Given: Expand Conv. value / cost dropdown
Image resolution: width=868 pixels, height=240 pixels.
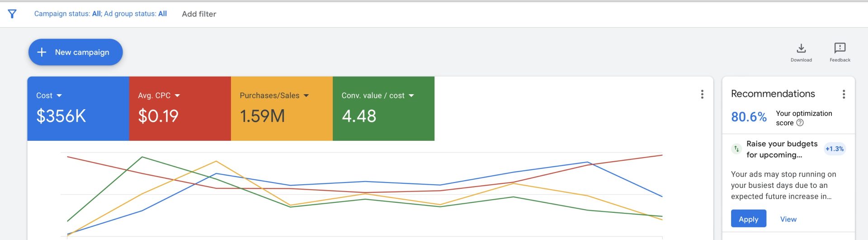Looking at the screenshot, I should tap(411, 96).
